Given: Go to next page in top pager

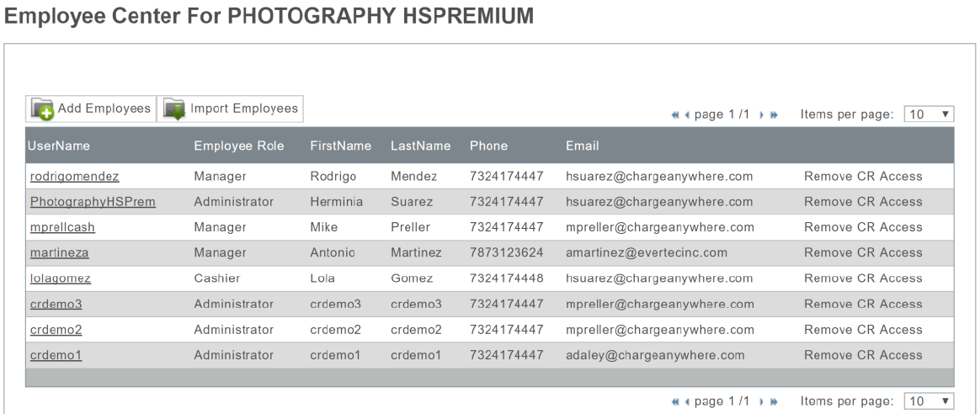Looking at the screenshot, I should (762, 114).
